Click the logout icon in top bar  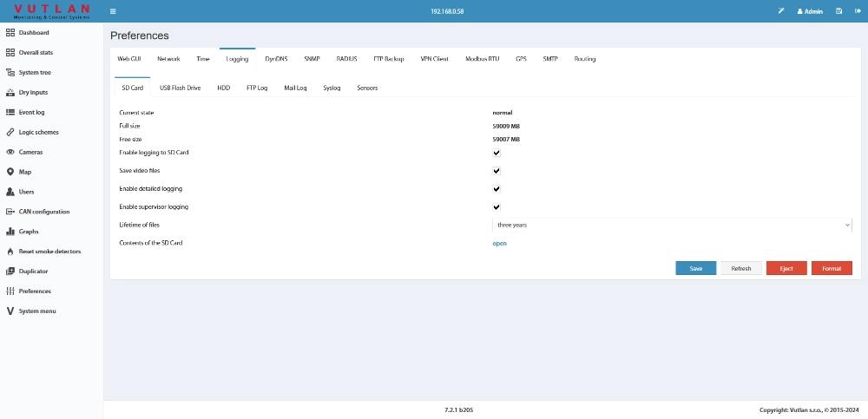point(857,11)
